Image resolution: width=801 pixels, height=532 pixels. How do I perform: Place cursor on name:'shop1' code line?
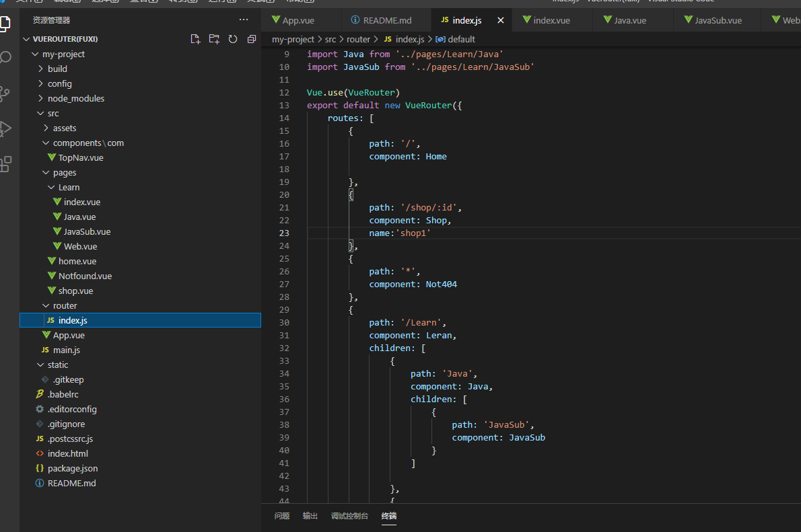[399, 233]
